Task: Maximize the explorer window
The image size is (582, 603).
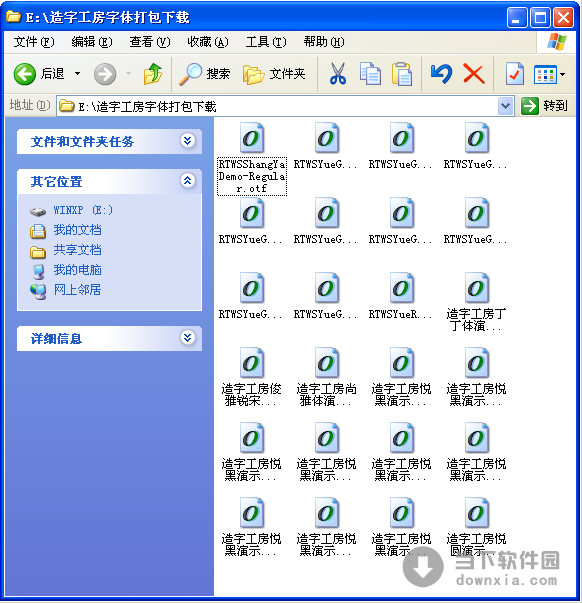Action: [540, 18]
